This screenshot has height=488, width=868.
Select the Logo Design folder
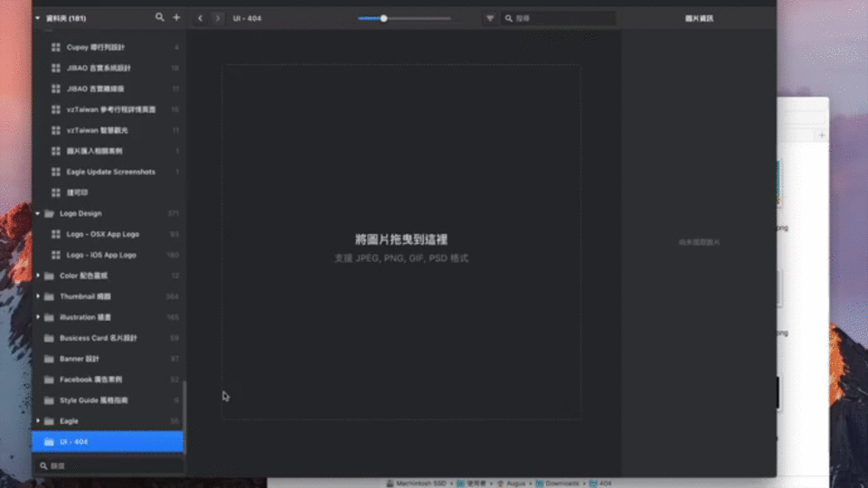coord(108,213)
